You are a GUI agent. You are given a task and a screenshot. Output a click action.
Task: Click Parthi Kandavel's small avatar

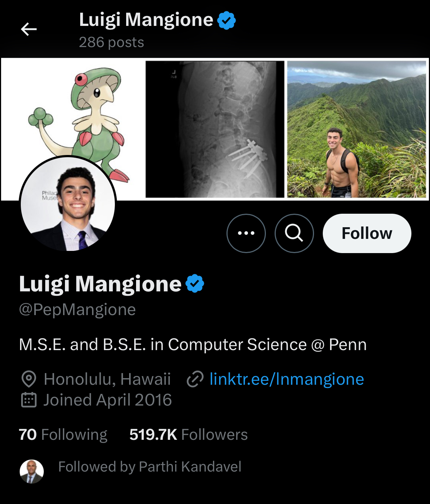[32, 471]
